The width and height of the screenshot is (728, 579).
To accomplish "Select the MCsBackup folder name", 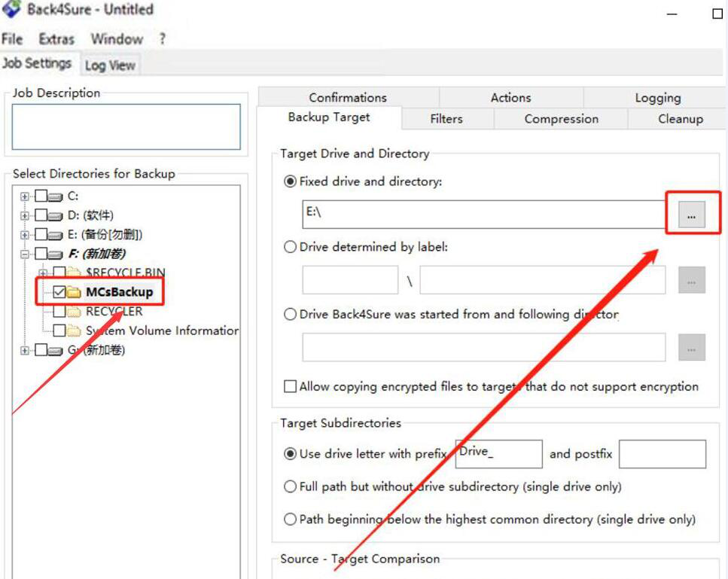I will coord(119,292).
